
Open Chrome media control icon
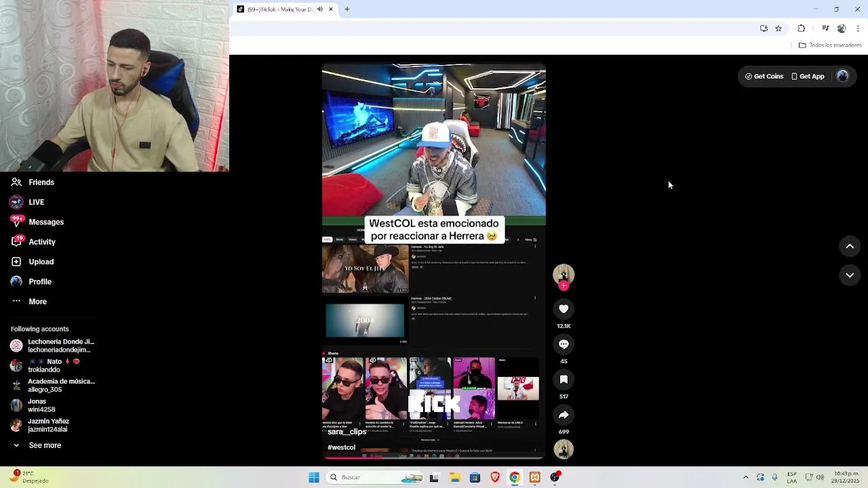pyautogui.click(x=825, y=28)
